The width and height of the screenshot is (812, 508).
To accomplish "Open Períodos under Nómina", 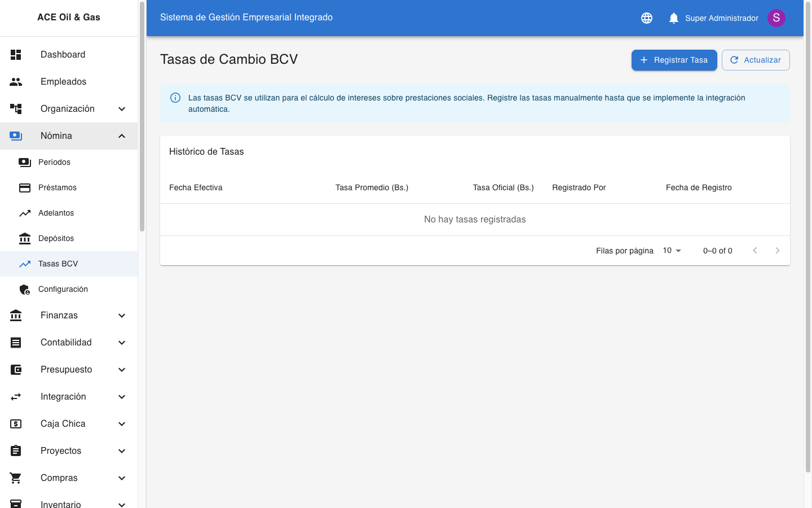I will click(x=55, y=163).
